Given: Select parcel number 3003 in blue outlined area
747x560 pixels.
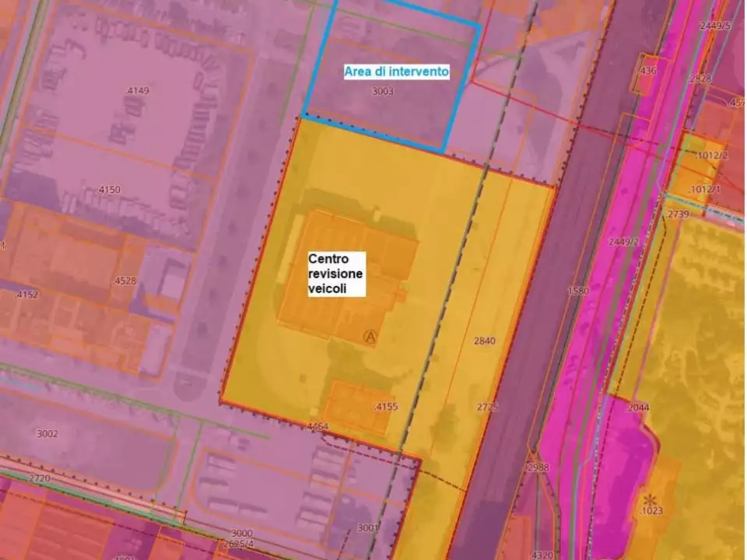Looking at the screenshot, I should pos(383,91).
